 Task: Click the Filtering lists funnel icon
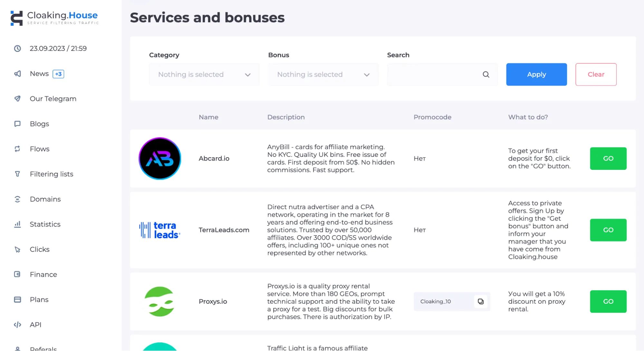click(17, 174)
